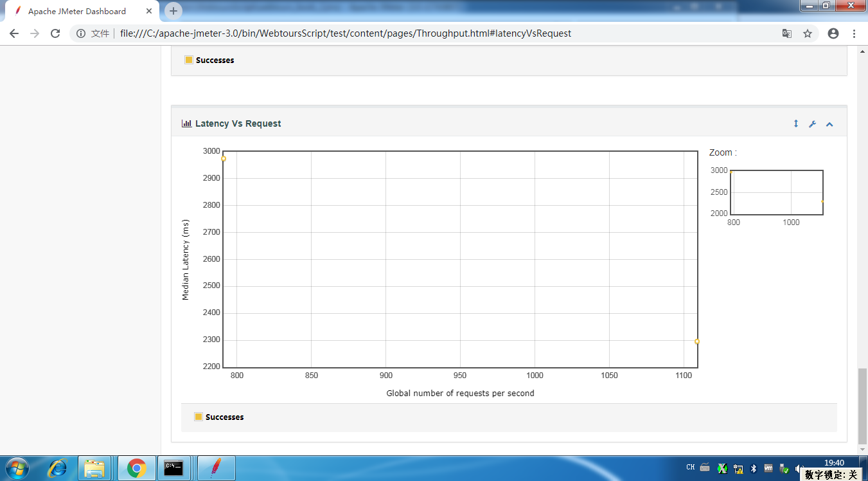Collapse the Latency Vs Request panel with the chevron
868x481 pixels.
click(829, 124)
